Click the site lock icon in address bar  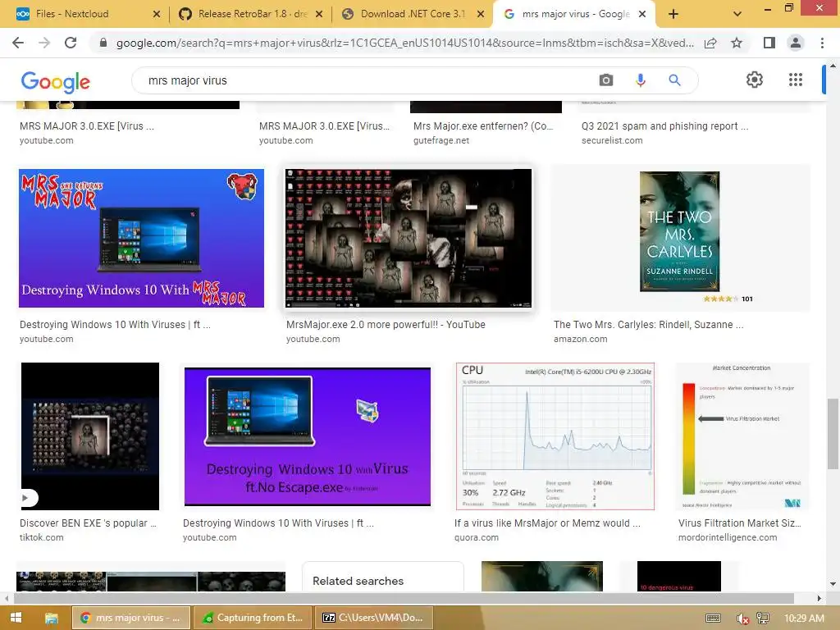pyautogui.click(x=103, y=43)
